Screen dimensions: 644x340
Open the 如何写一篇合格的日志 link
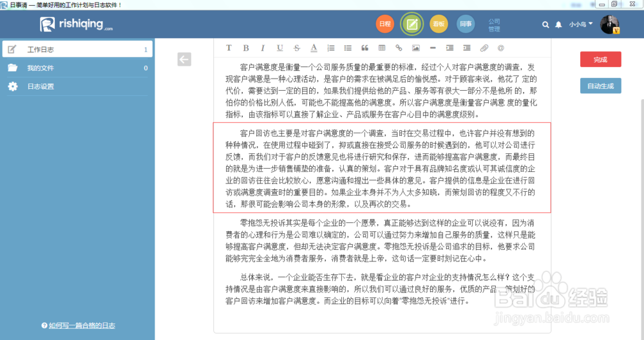tap(82, 325)
